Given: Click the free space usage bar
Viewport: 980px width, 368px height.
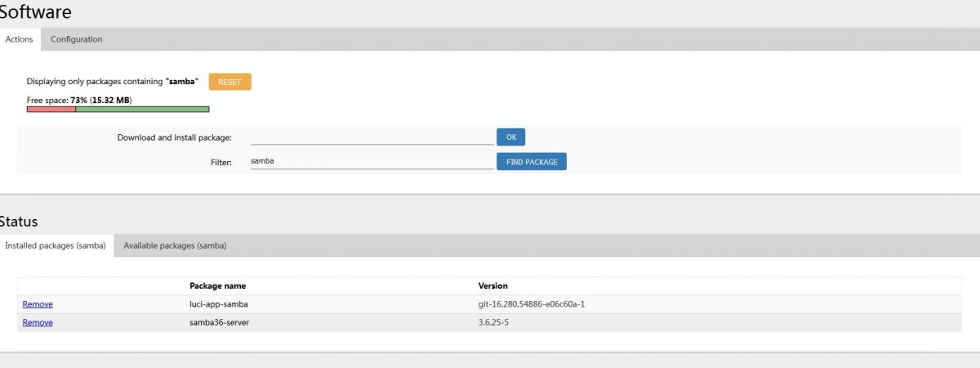Looking at the screenshot, I should pyautogui.click(x=118, y=109).
